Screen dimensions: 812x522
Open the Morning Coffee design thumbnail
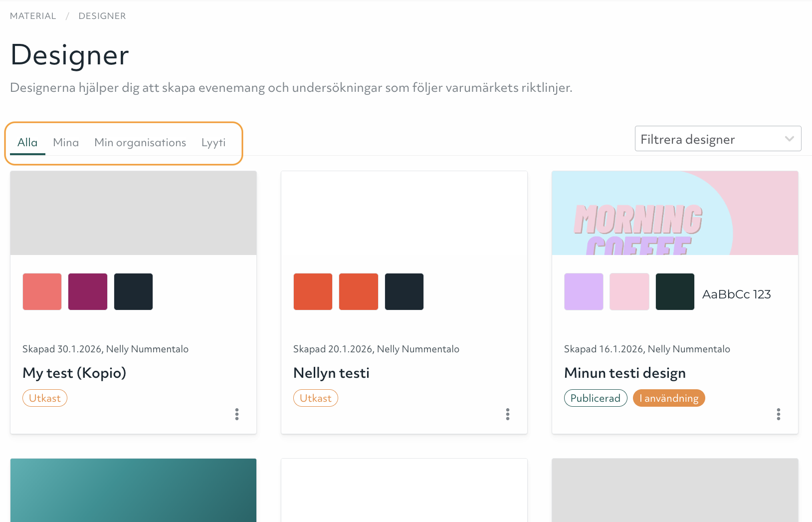(675, 214)
